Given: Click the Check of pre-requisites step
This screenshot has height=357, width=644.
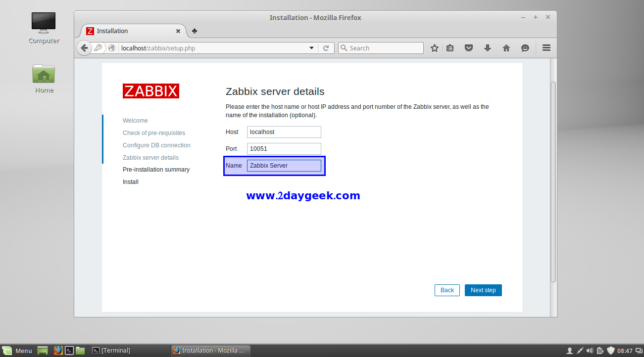Looking at the screenshot, I should (154, 133).
